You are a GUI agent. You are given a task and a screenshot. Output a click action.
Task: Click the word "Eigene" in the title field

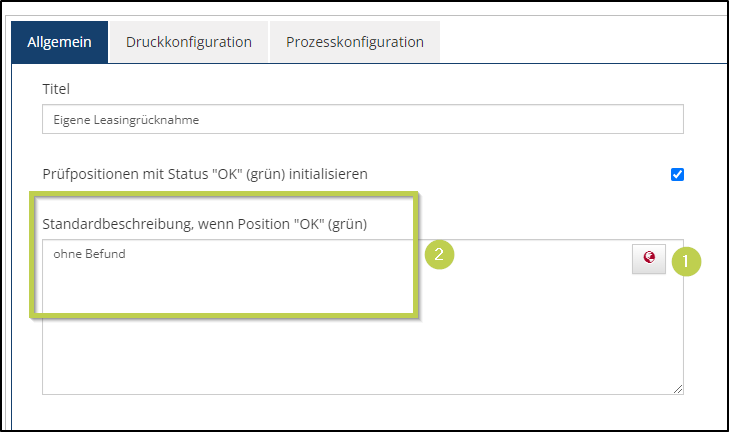[70, 120]
